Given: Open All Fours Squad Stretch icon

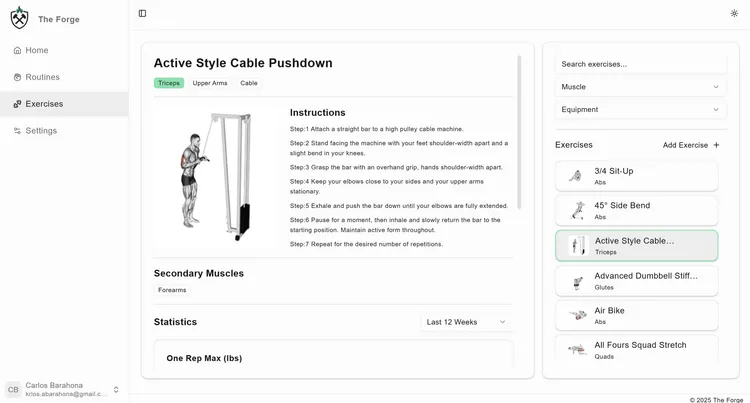Looking at the screenshot, I should tap(577, 349).
